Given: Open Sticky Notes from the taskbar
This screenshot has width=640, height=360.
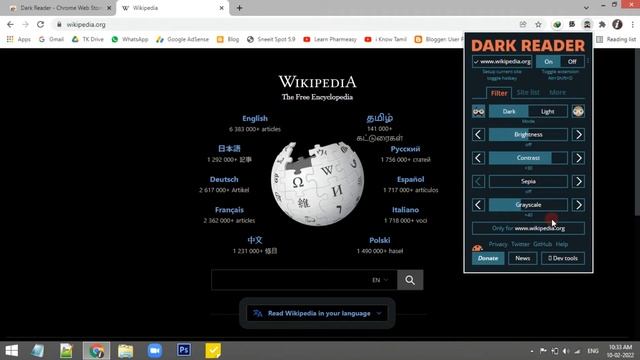Looking at the screenshot, I should (x=213, y=351).
